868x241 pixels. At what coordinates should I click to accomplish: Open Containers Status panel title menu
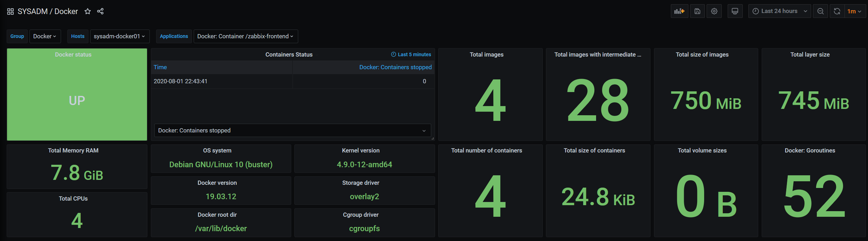point(289,54)
